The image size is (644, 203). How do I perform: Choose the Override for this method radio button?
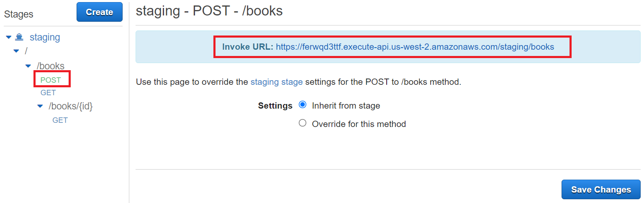pyautogui.click(x=303, y=123)
